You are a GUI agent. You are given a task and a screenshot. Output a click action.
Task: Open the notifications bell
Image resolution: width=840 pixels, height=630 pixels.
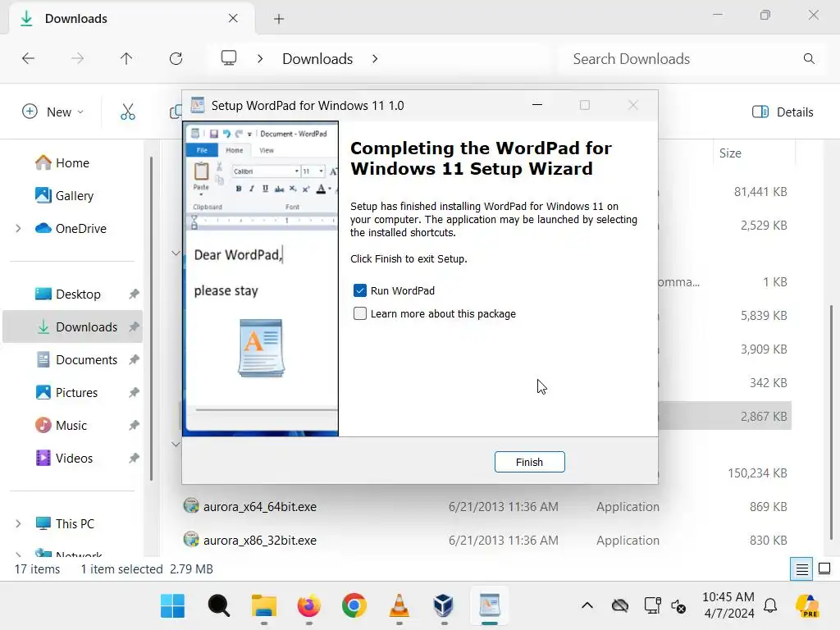click(770, 606)
